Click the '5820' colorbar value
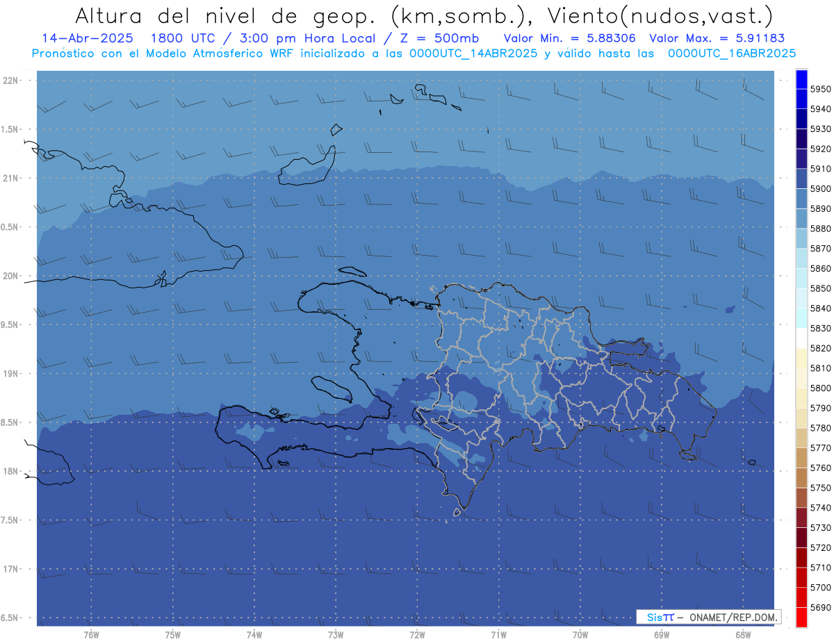This screenshot has width=834, height=644. pos(821,348)
